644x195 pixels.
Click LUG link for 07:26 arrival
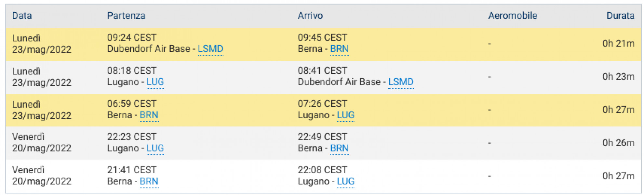[x=345, y=115]
